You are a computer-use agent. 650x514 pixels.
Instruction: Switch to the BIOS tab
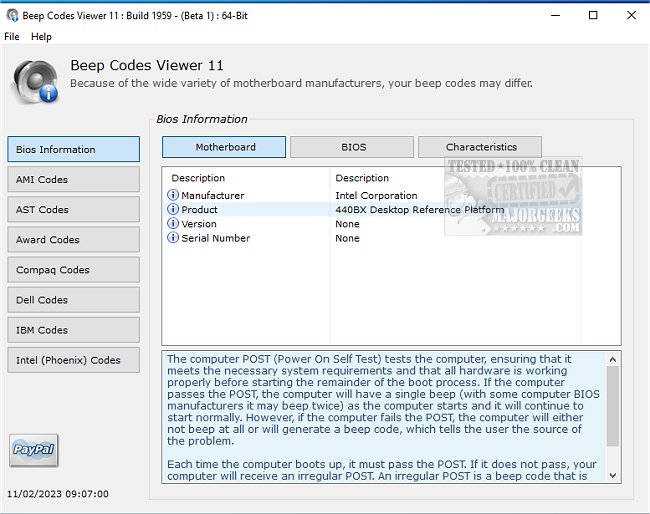(x=353, y=147)
